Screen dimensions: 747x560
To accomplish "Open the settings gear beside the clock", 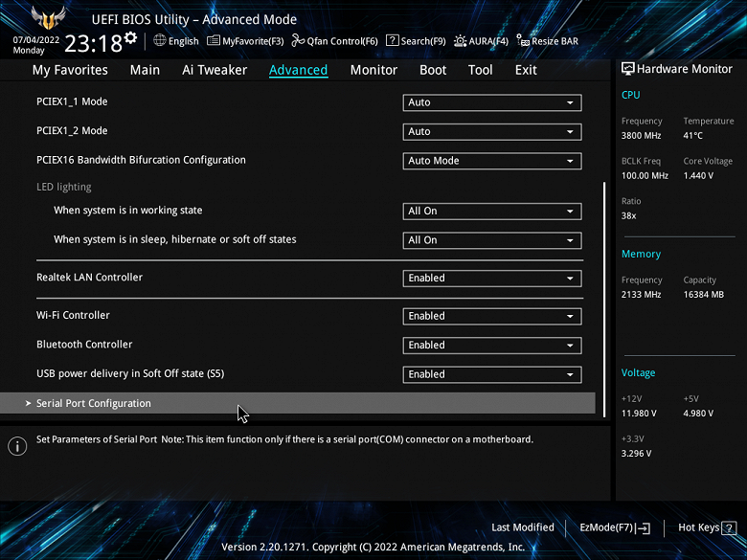I will coord(131,38).
